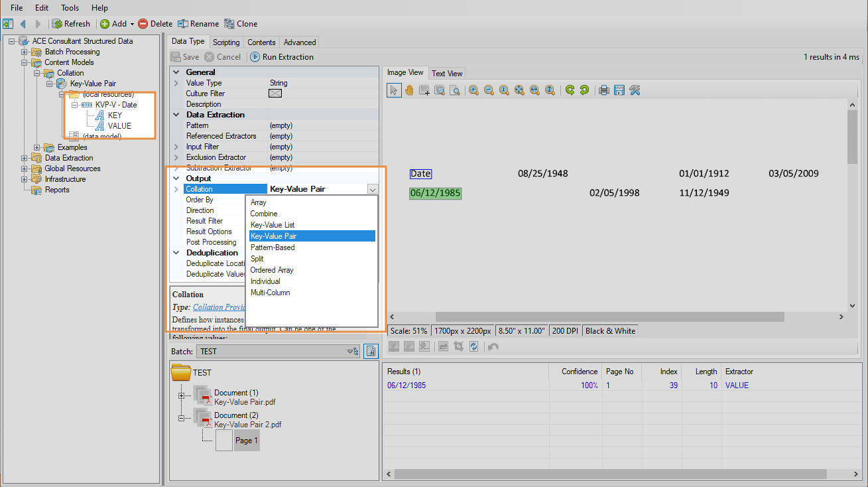Image resolution: width=868 pixels, height=487 pixels.
Task: Switch to the Scripting tab
Action: (x=226, y=42)
